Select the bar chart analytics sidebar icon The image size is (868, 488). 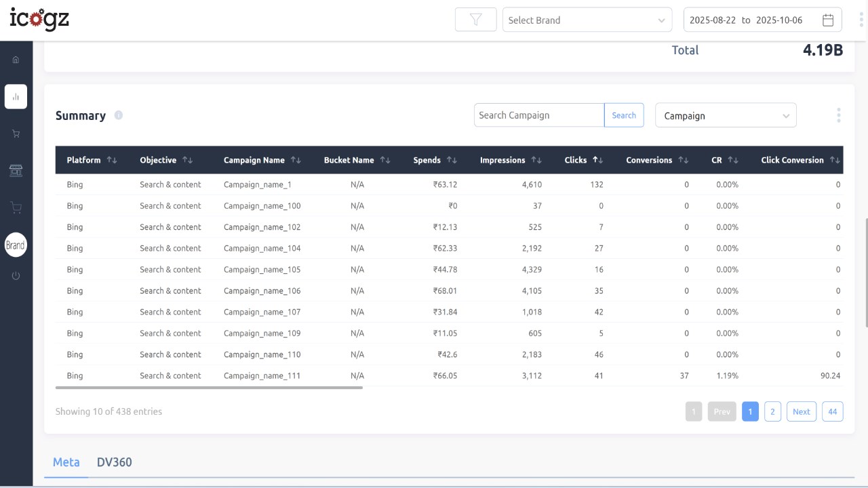pyautogui.click(x=16, y=96)
